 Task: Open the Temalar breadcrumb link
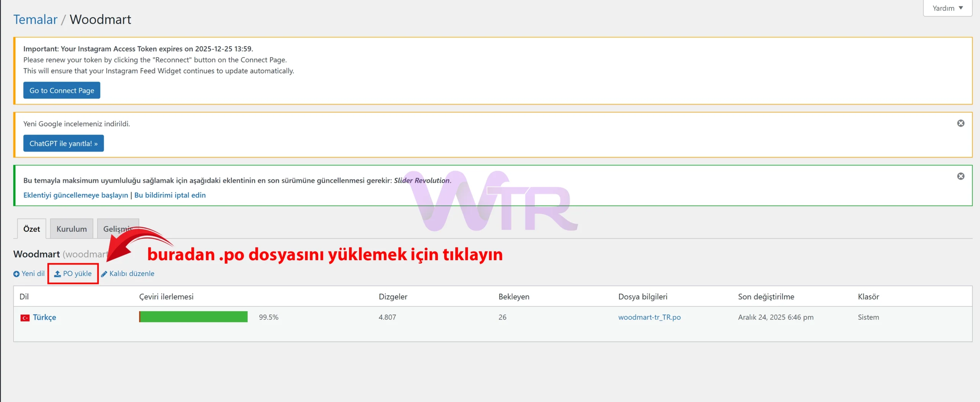point(35,20)
